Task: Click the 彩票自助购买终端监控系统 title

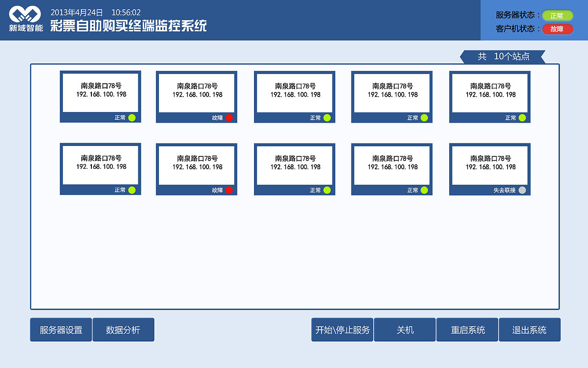Action: coord(129,26)
